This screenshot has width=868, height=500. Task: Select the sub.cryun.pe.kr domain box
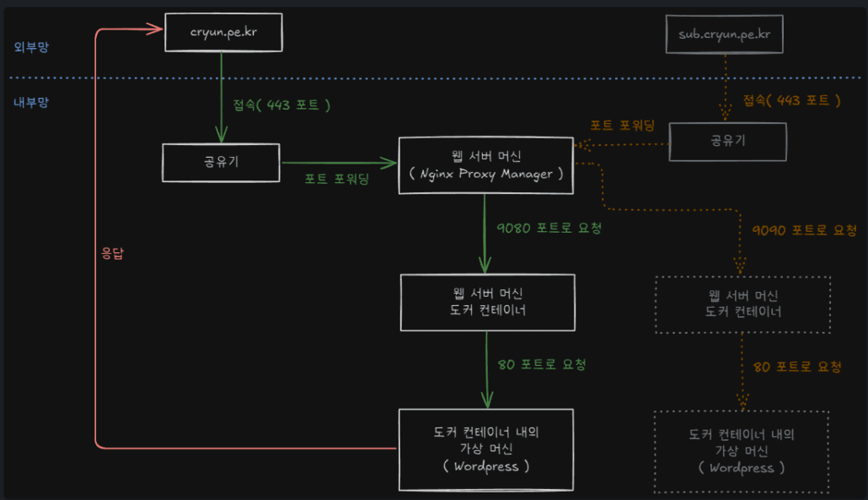(x=724, y=35)
